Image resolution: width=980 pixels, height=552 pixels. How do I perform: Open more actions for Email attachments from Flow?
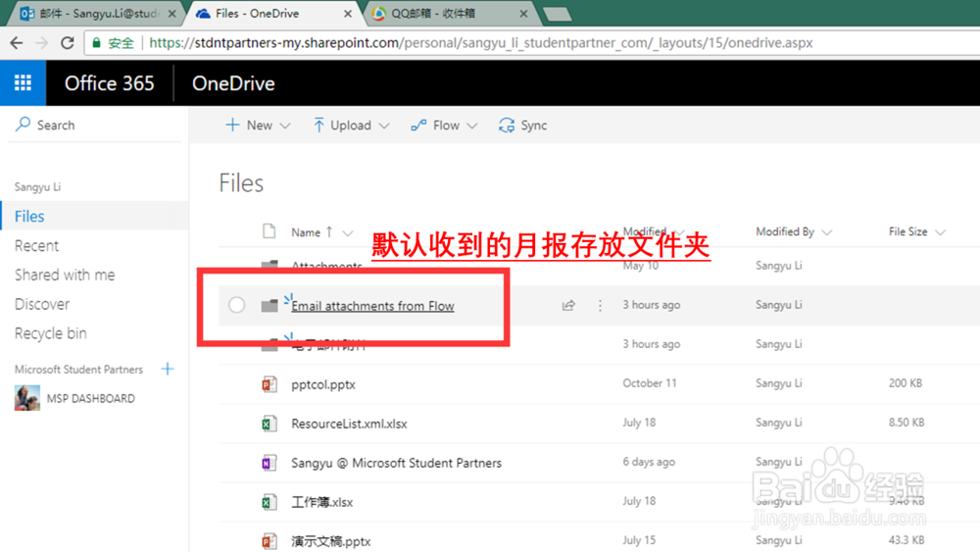pyautogui.click(x=600, y=305)
